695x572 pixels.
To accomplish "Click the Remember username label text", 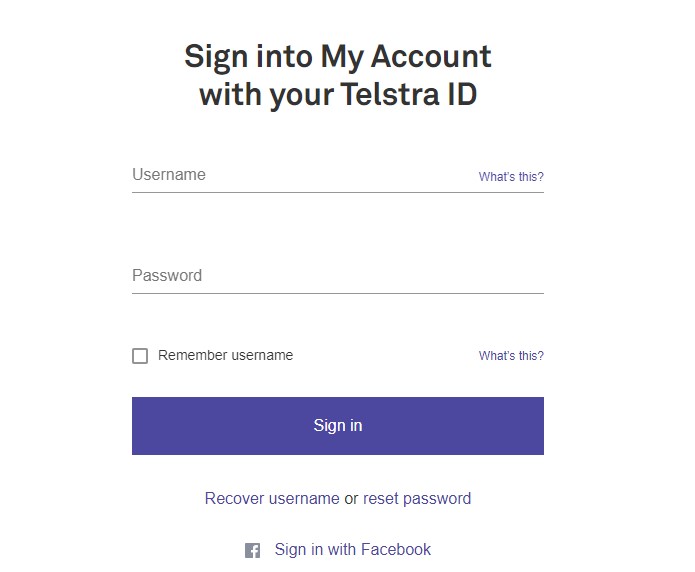I will pyautogui.click(x=225, y=355).
